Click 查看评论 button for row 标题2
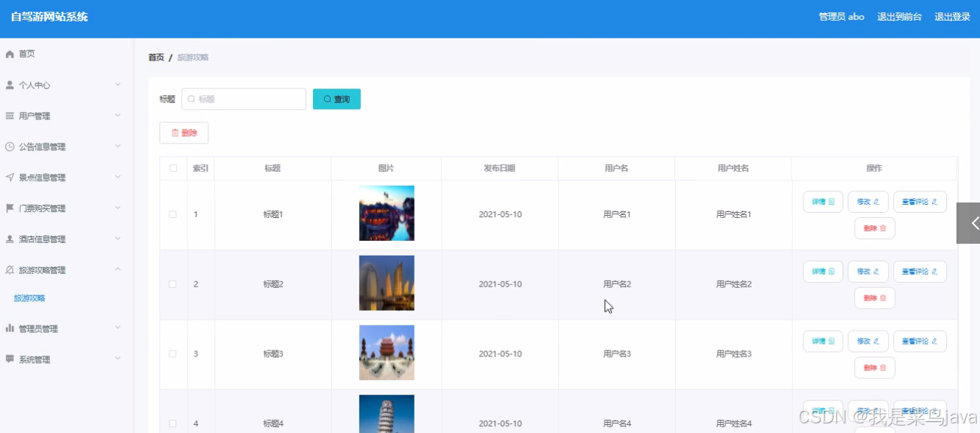This screenshot has width=980, height=433. 920,271
